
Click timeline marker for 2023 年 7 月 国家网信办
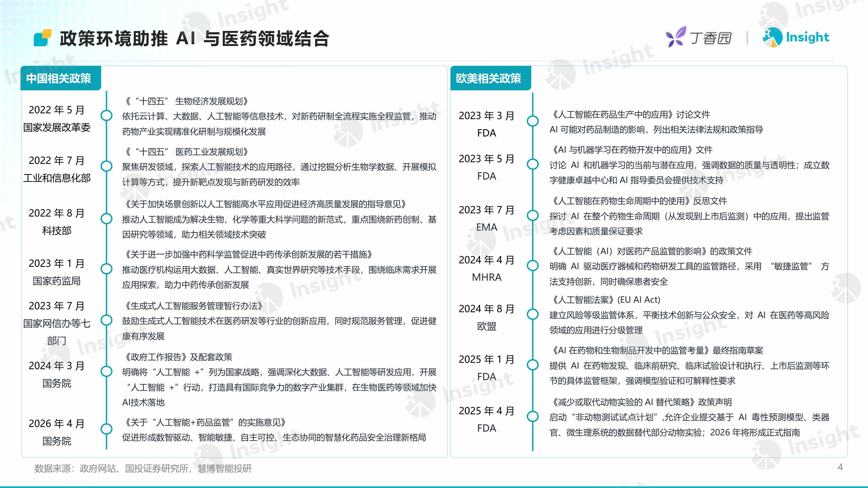click(106, 320)
